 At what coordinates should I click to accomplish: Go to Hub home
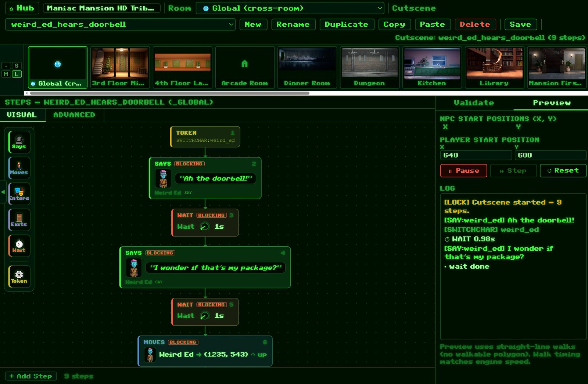[22, 8]
